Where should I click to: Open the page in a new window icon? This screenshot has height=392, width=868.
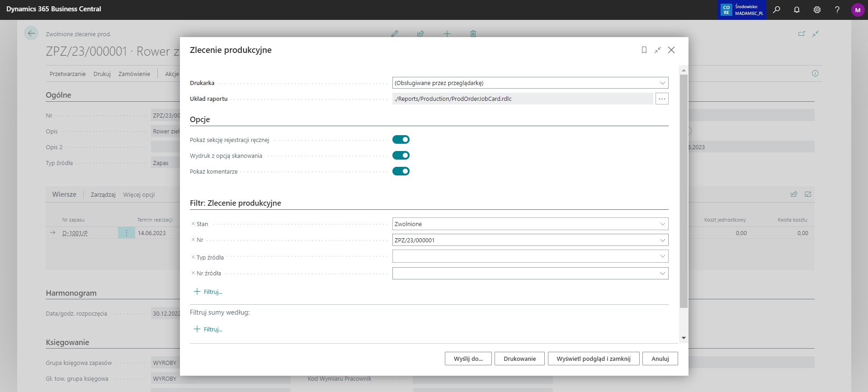tap(802, 33)
